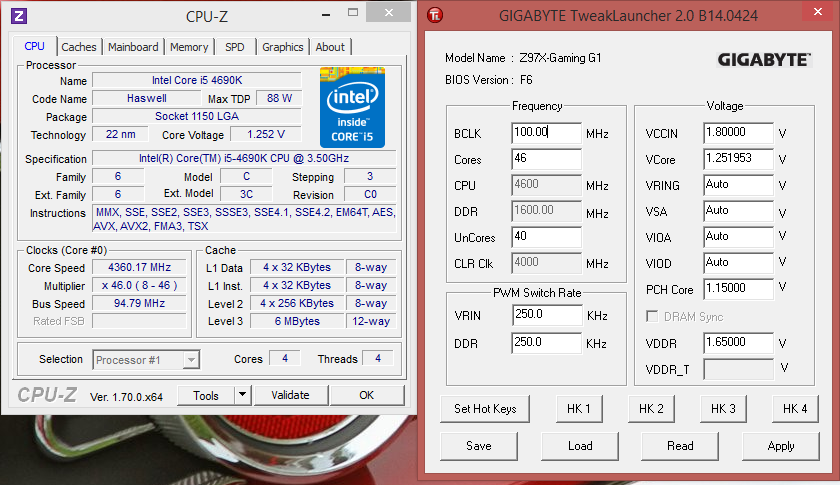
Task: Click the Core Speed value '4360.17 MHz'
Action: pyautogui.click(x=139, y=267)
